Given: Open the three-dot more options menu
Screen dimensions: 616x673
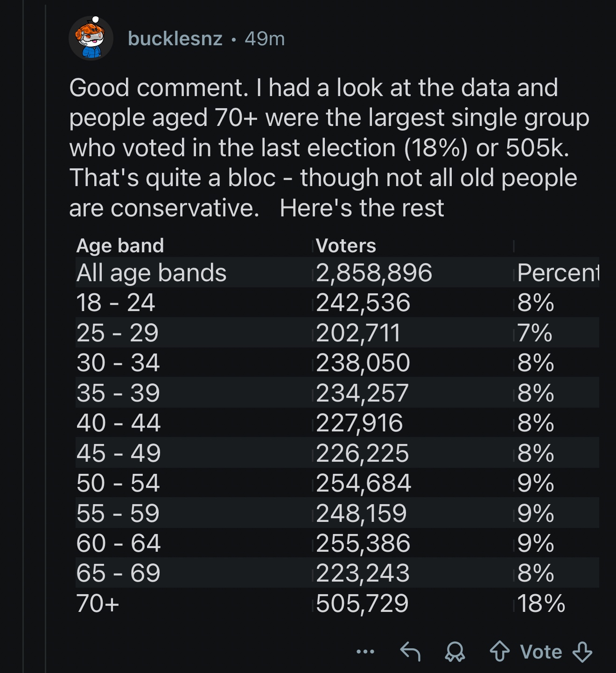Looking at the screenshot, I should (365, 652).
